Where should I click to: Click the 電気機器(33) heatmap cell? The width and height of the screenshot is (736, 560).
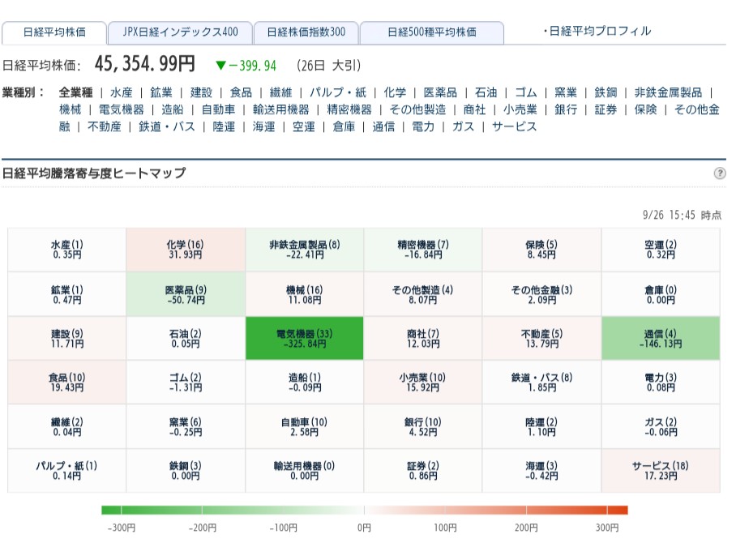(x=305, y=338)
